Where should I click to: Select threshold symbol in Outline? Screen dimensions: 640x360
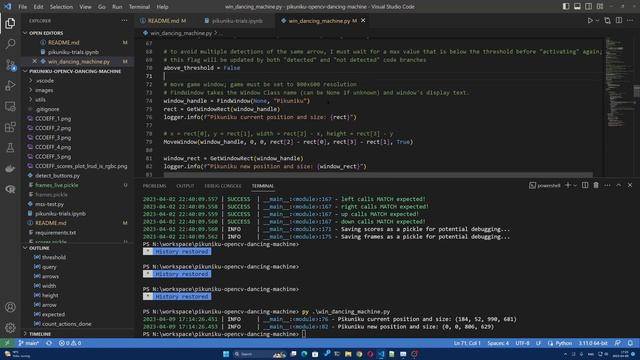tap(53, 257)
